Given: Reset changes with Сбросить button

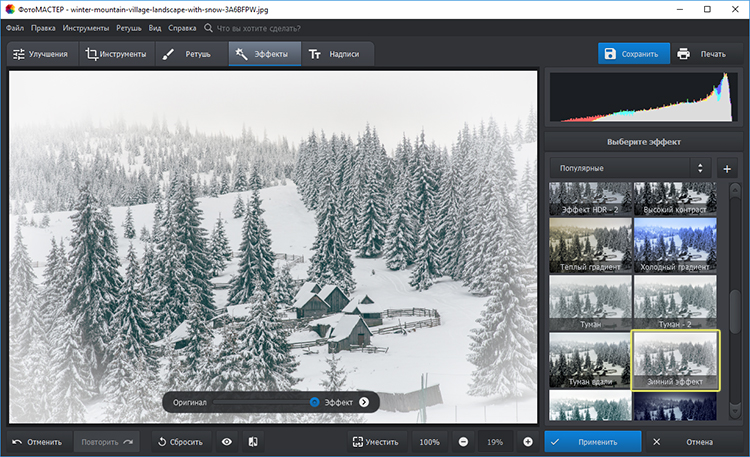Looking at the screenshot, I should 179,441.
